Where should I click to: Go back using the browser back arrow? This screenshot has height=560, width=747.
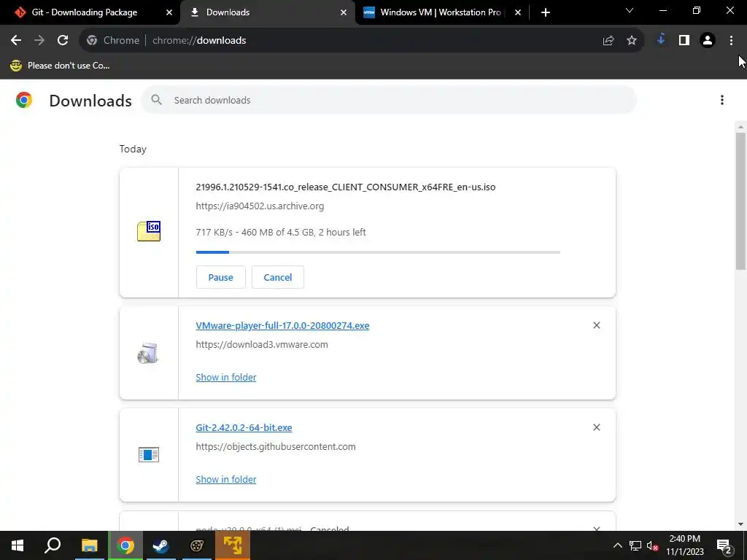click(x=16, y=41)
